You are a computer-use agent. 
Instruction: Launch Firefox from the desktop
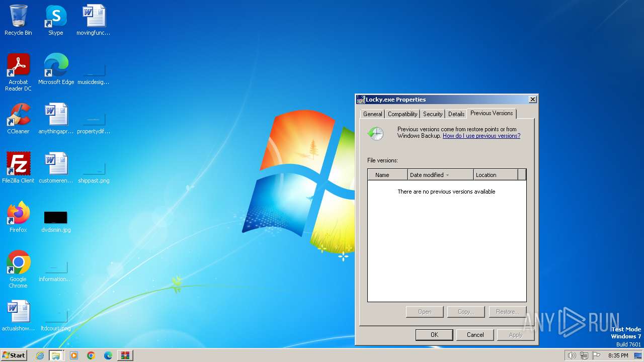click(18, 217)
